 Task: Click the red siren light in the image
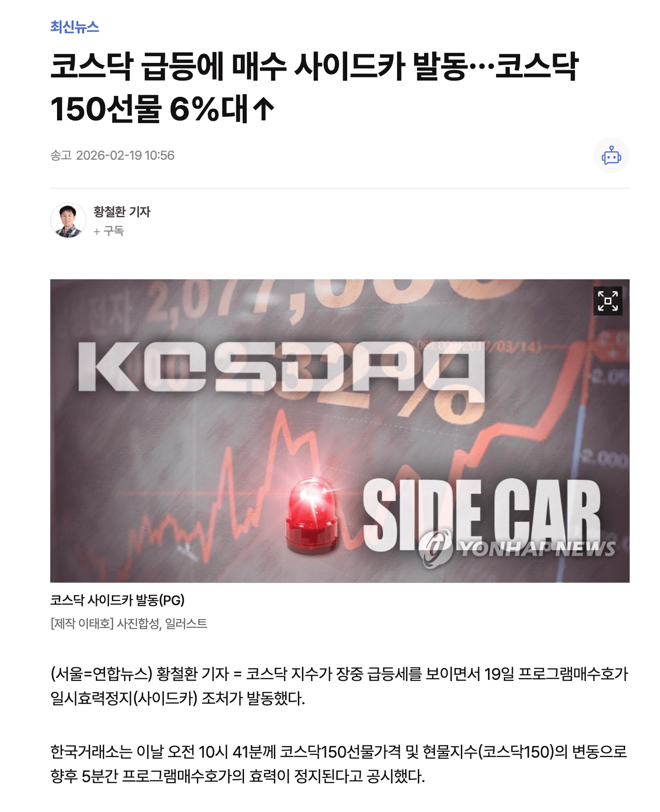click(311, 516)
